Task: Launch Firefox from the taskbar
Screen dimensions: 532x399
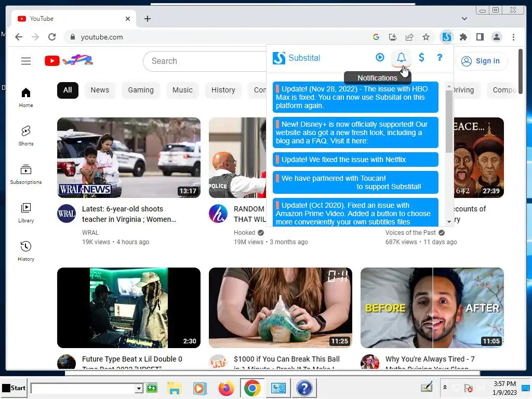Action: pos(226,388)
